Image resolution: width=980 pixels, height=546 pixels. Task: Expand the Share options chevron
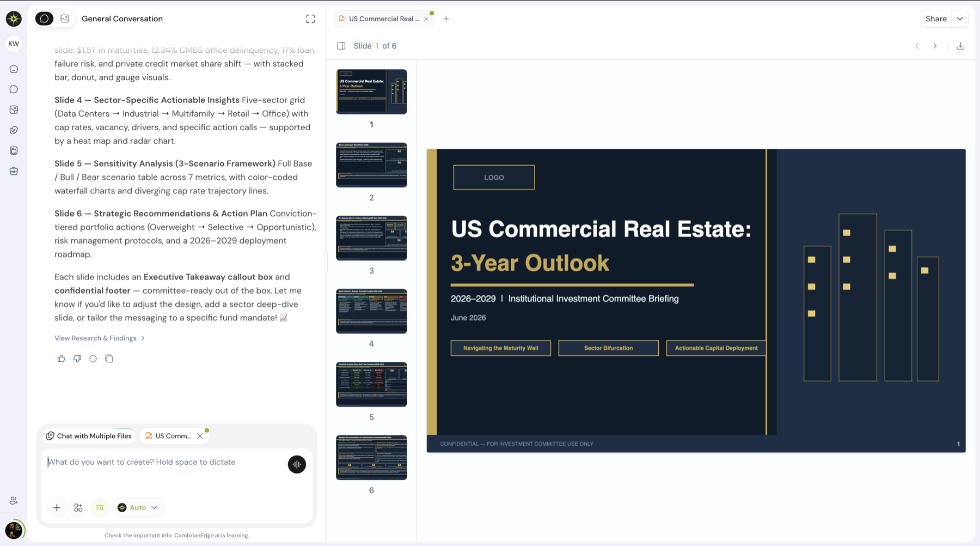(x=960, y=19)
